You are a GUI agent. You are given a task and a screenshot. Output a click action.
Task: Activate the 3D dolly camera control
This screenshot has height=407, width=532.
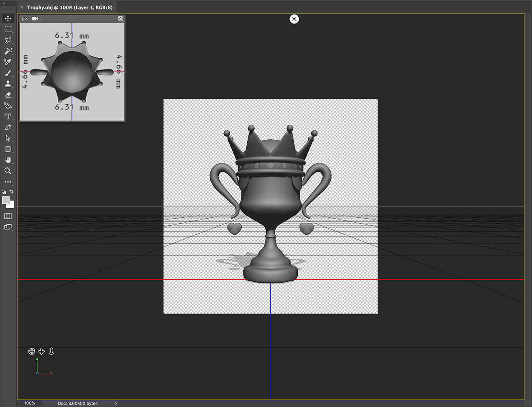[51, 351]
